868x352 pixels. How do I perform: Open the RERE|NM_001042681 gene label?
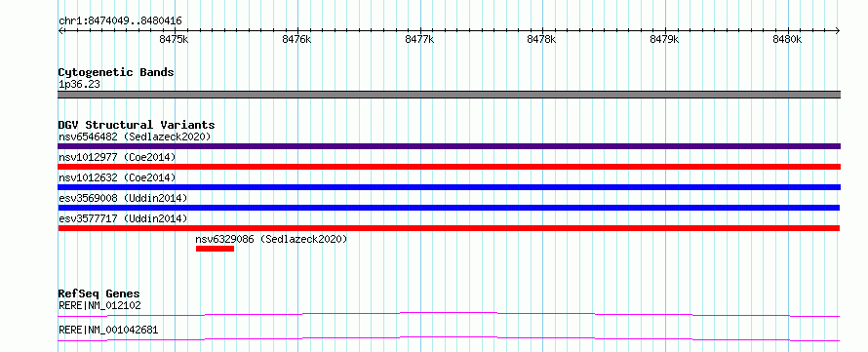108,330
